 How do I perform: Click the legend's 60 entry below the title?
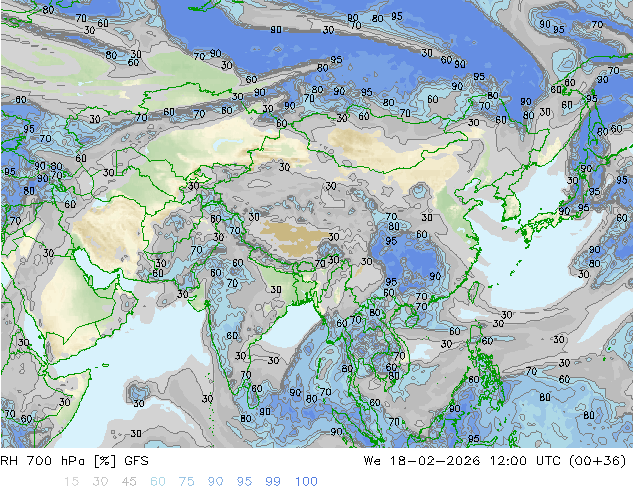158,482
